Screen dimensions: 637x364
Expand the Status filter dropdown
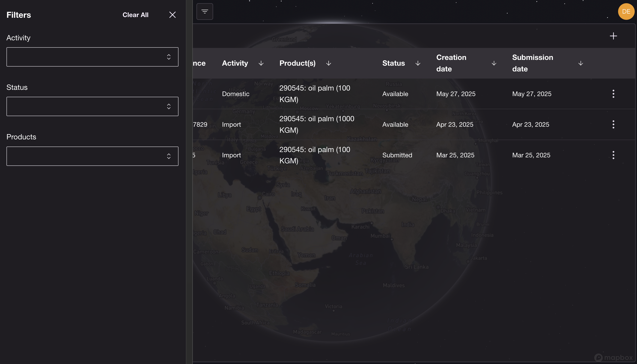92,106
